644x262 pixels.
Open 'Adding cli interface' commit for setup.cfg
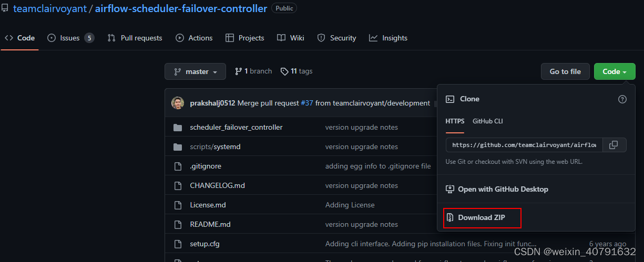tap(431, 244)
